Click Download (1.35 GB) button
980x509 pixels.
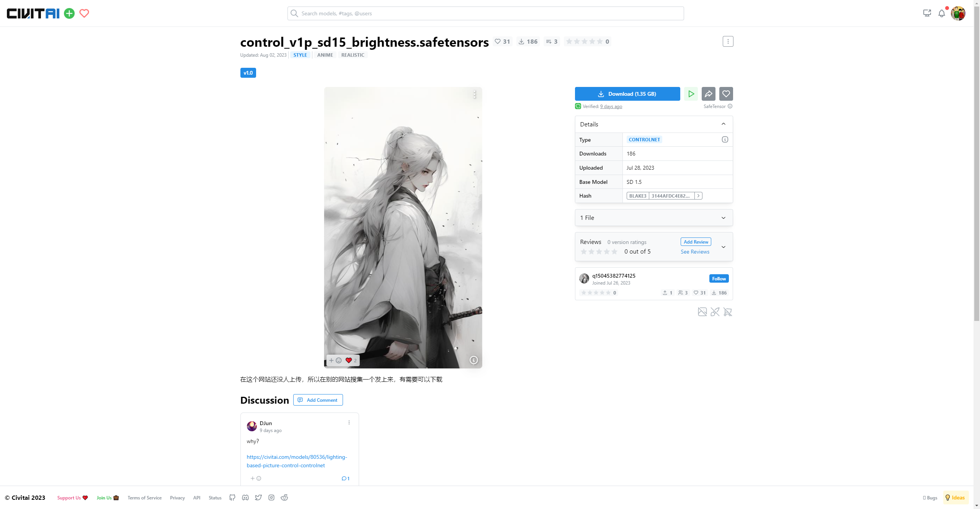click(x=627, y=94)
